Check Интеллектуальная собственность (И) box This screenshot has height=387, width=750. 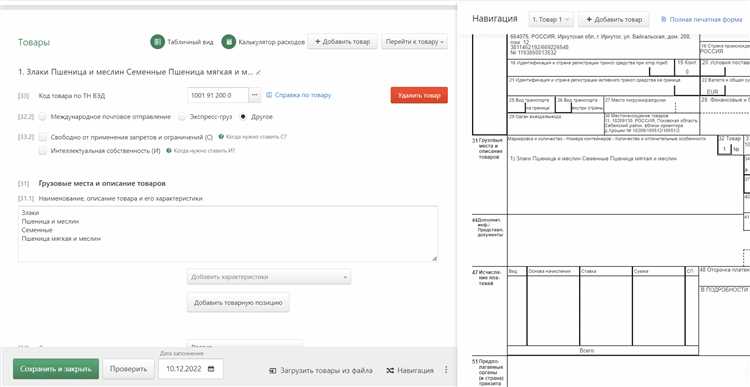43,151
